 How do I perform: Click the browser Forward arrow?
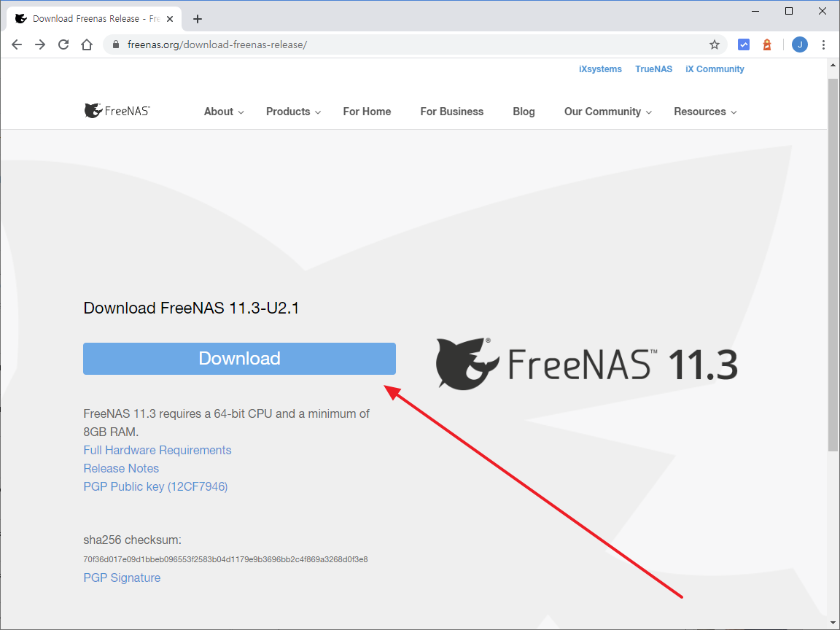click(x=40, y=44)
